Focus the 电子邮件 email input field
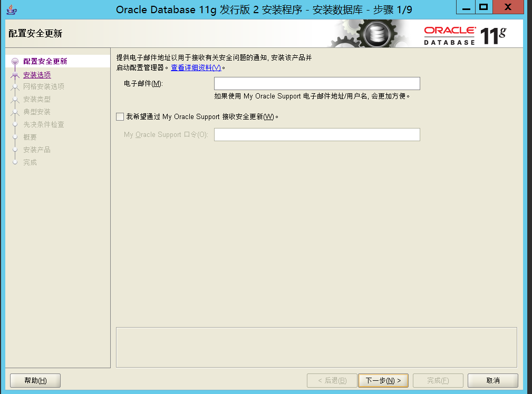The image size is (532, 394). [317, 83]
